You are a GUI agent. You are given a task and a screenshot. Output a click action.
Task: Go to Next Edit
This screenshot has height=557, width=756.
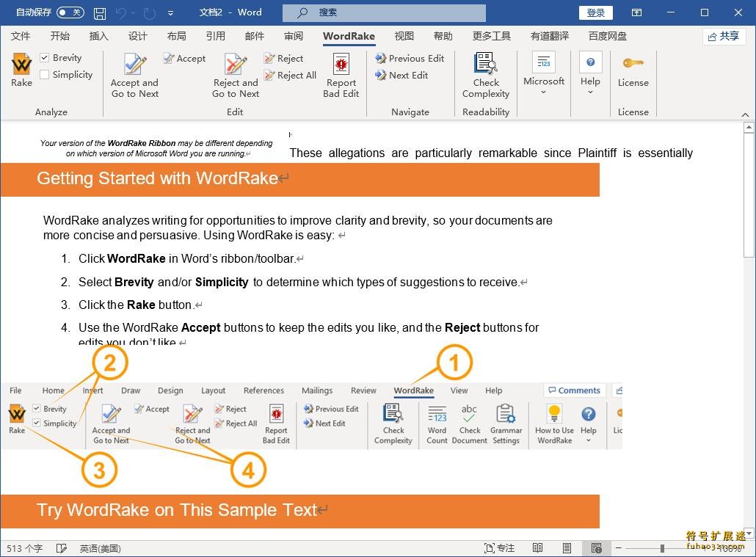(x=401, y=76)
